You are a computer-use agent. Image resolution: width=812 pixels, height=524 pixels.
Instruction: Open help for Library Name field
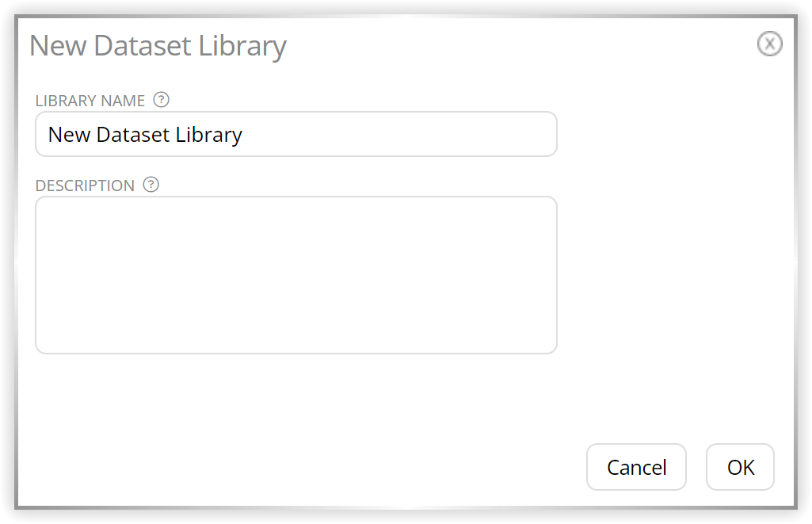pyautogui.click(x=161, y=100)
